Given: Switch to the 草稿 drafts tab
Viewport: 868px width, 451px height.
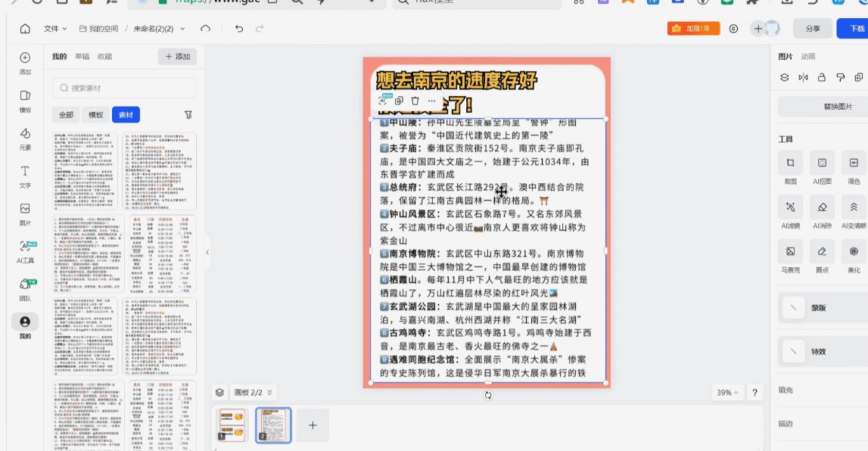Looking at the screenshot, I should pos(82,57).
